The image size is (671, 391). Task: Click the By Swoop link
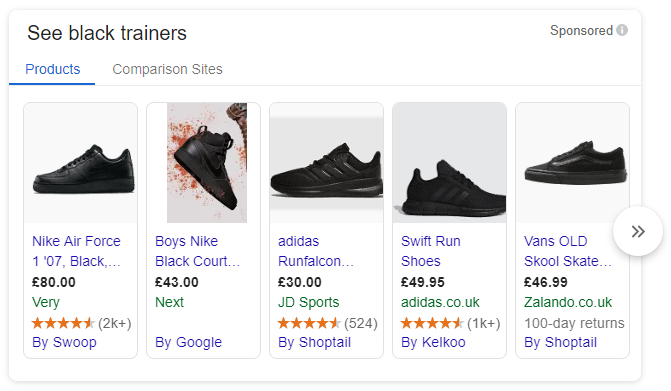64,342
